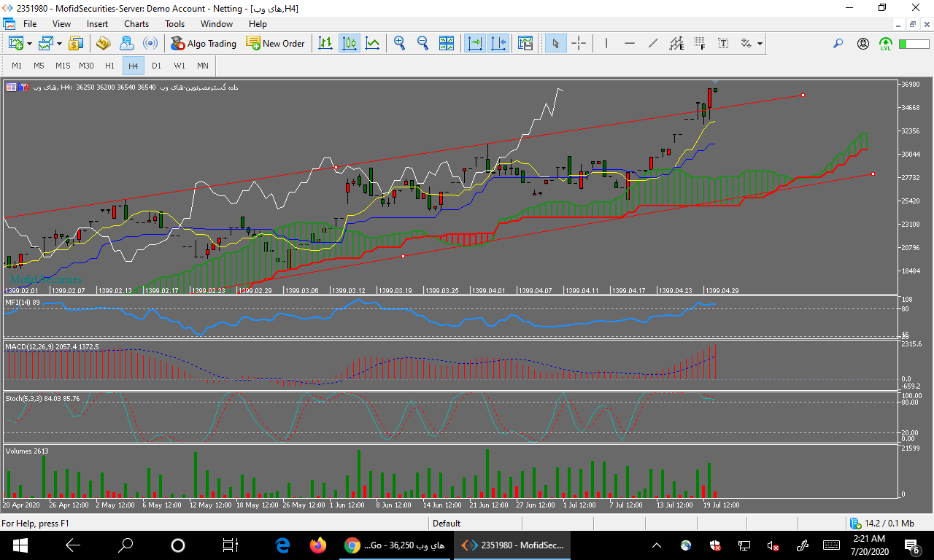Open the toolbar search magnifier
The height and width of the screenshot is (560, 934).
pos(838,44)
